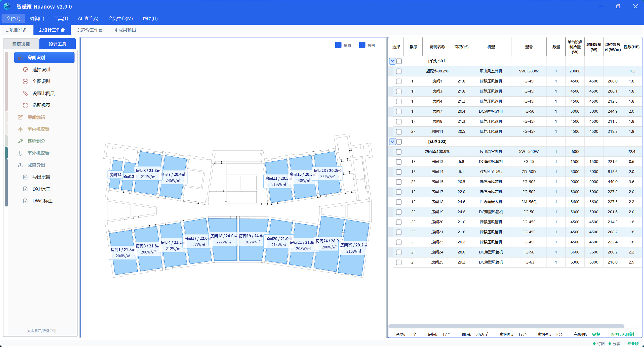Screen dimensions: 644x347
Task: Click the 系统划分 wrench icon
Action: [x=20, y=141]
